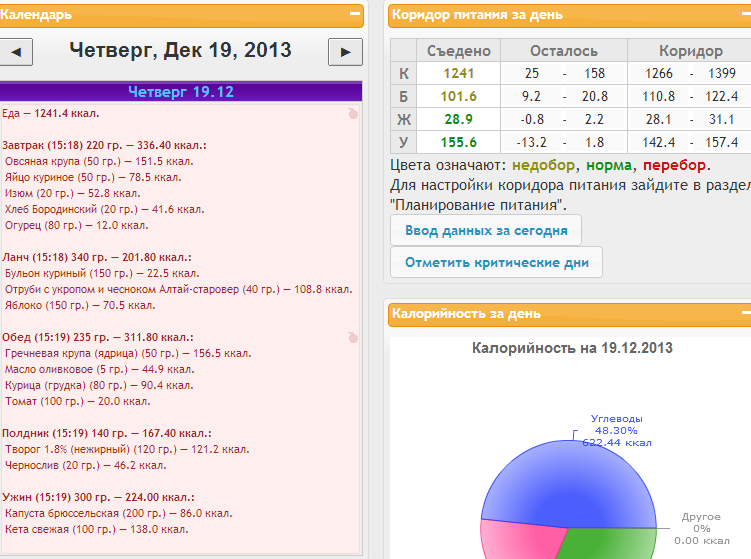Click the У row label in table
Viewport: 751px width, 559px height.
coord(404,142)
